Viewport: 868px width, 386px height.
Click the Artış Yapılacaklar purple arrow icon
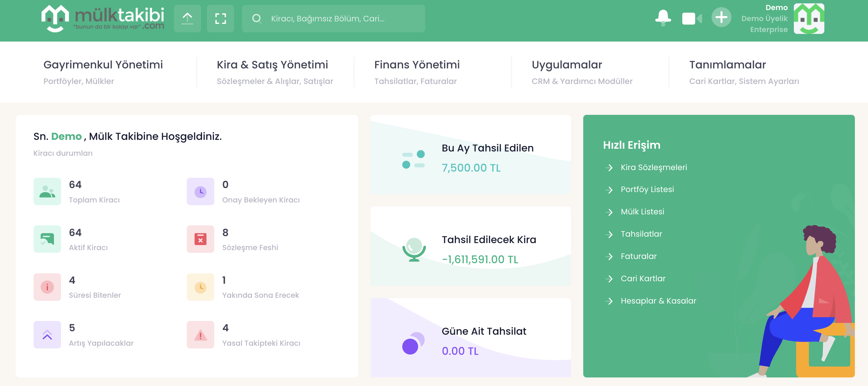[x=47, y=335]
